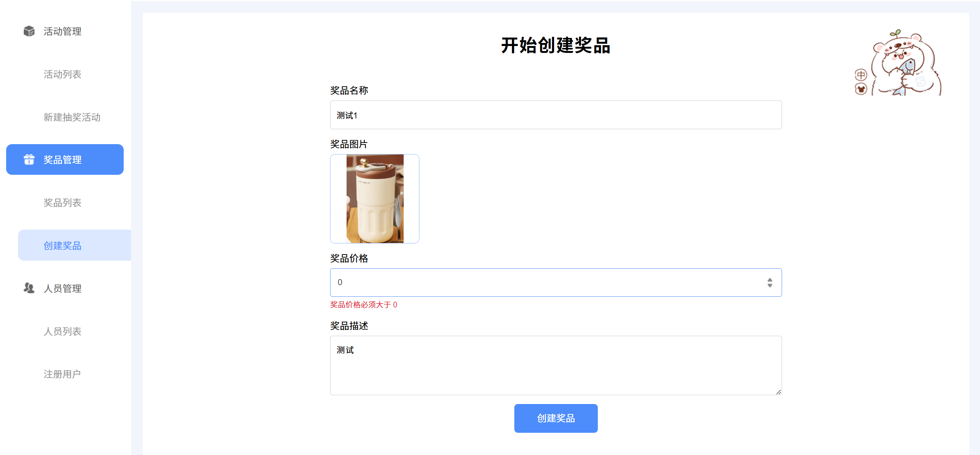Click the people icon beside 人员管理
Image resolution: width=980 pixels, height=455 pixels.
coord(29,288)
